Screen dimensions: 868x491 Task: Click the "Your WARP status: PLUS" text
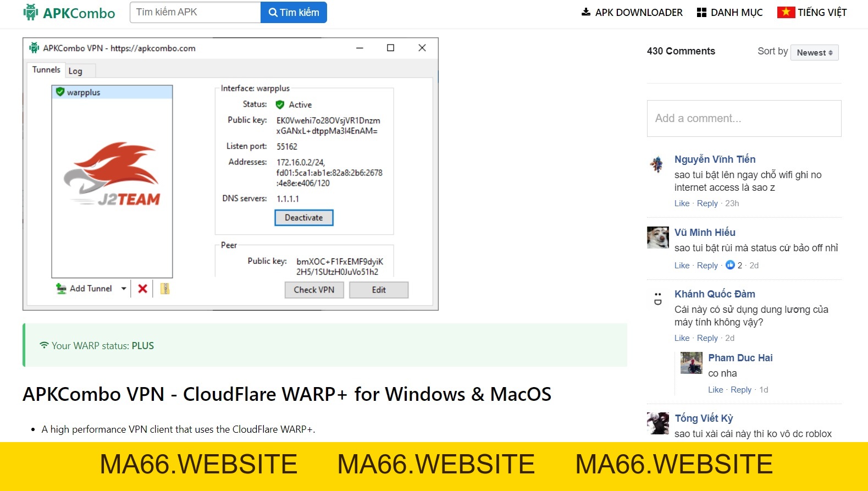pyautogui.click(x=103, y=346)
